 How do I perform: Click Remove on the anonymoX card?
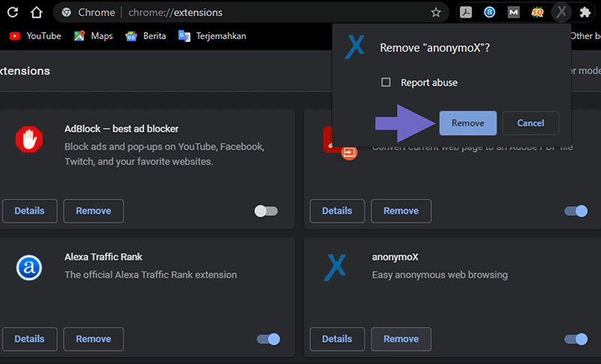(401, 339)
